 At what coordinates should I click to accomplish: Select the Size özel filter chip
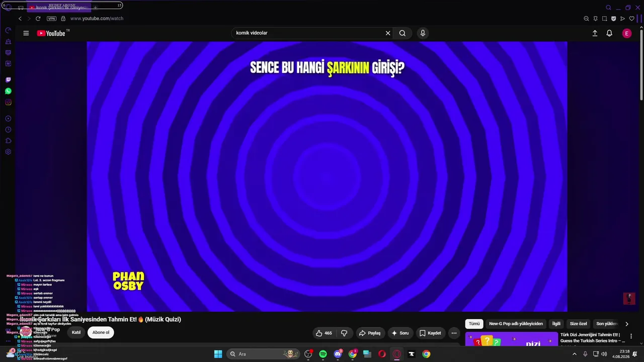point(578,324)
